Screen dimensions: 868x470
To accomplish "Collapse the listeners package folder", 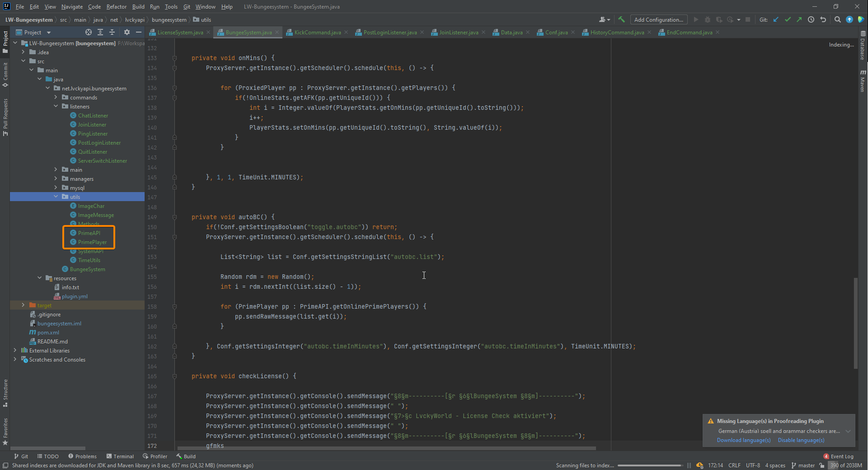I will 56,106.
